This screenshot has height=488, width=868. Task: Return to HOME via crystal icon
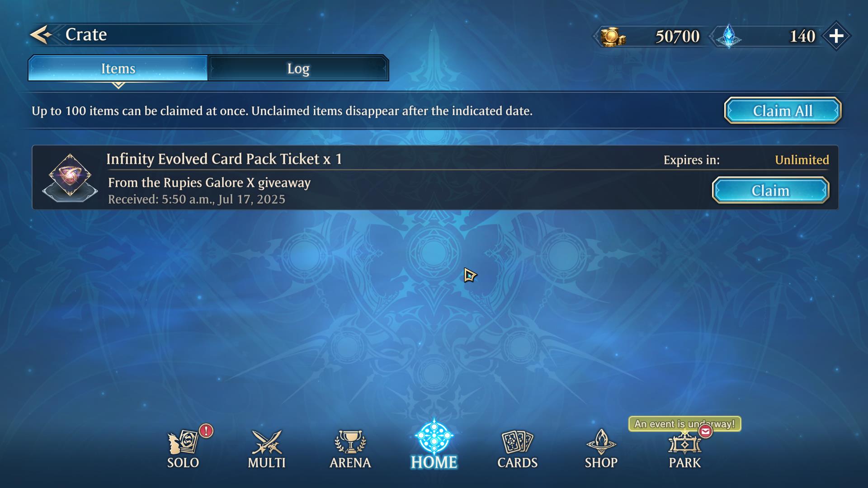[434, 436]
